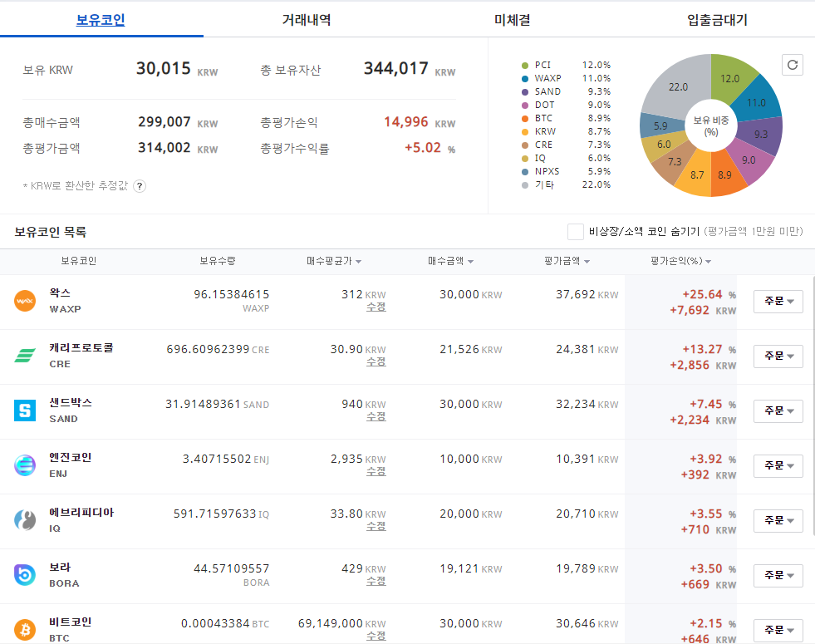This screenshot has width=815, height=644.
Task: Click the 엔진코인 coin name
Action: [x=70, y=457]
